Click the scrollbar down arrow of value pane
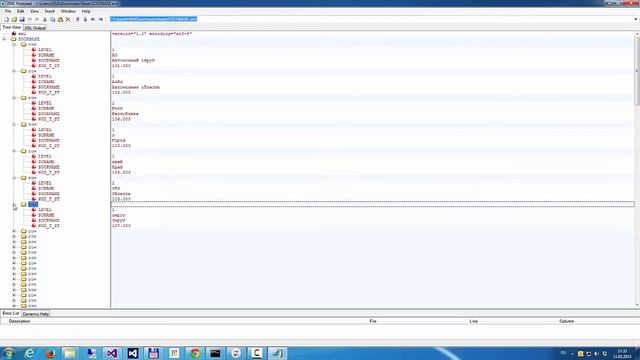 point(637,305)
